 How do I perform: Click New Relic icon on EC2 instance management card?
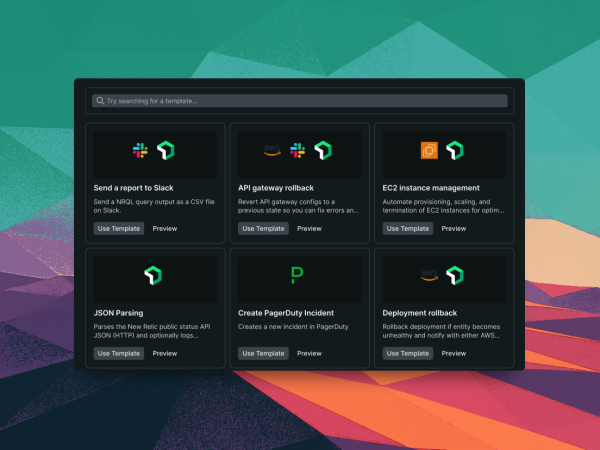click(x=455, y=150)
